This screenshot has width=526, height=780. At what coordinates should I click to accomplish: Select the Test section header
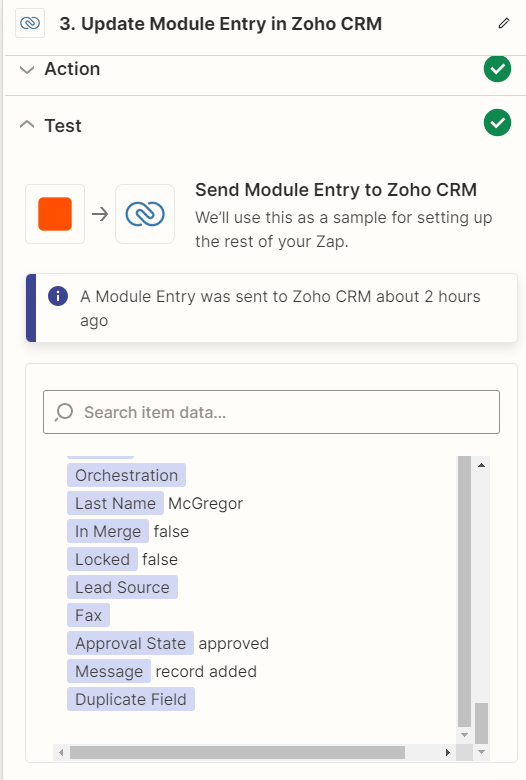click(x=265, y=125)
